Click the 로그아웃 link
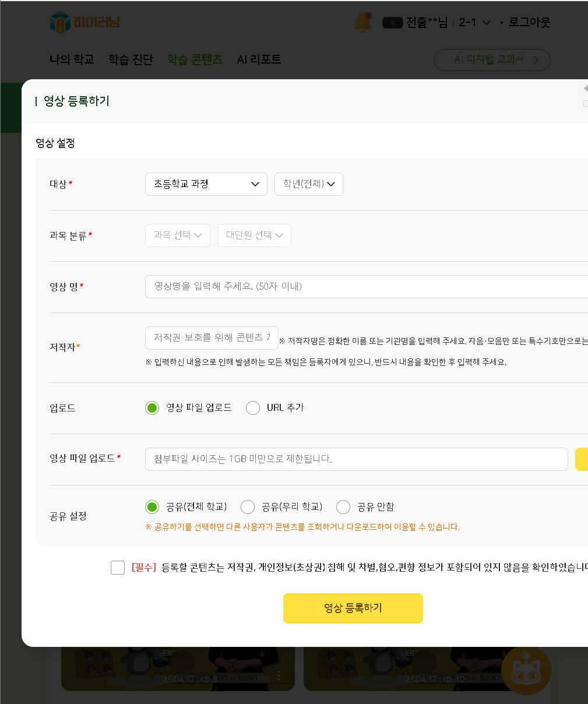Viewport: 588px width, 704px height. pos(529,23)
